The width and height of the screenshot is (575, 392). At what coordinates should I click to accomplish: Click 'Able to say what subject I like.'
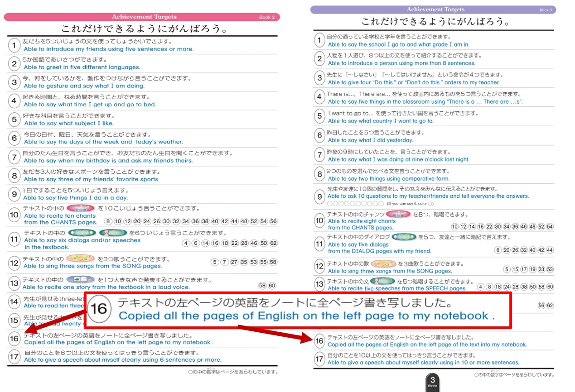(69, 123)
